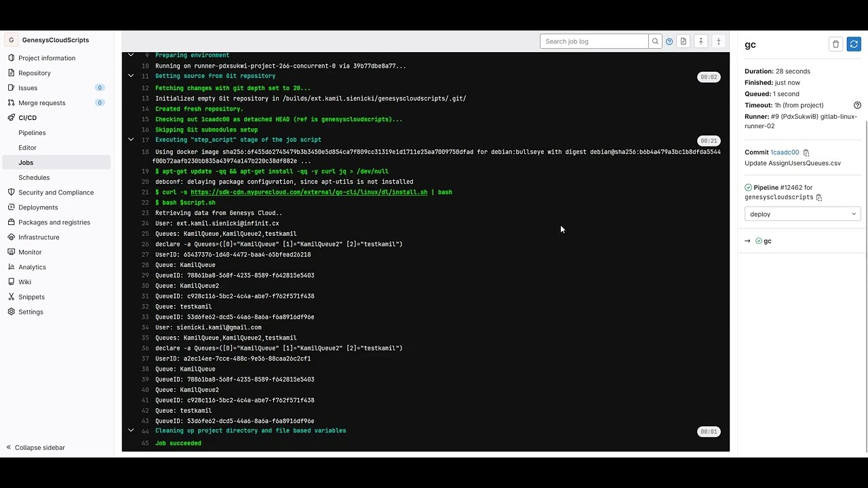Collapse the Getting source from Git repository section

tap(131, 76)
